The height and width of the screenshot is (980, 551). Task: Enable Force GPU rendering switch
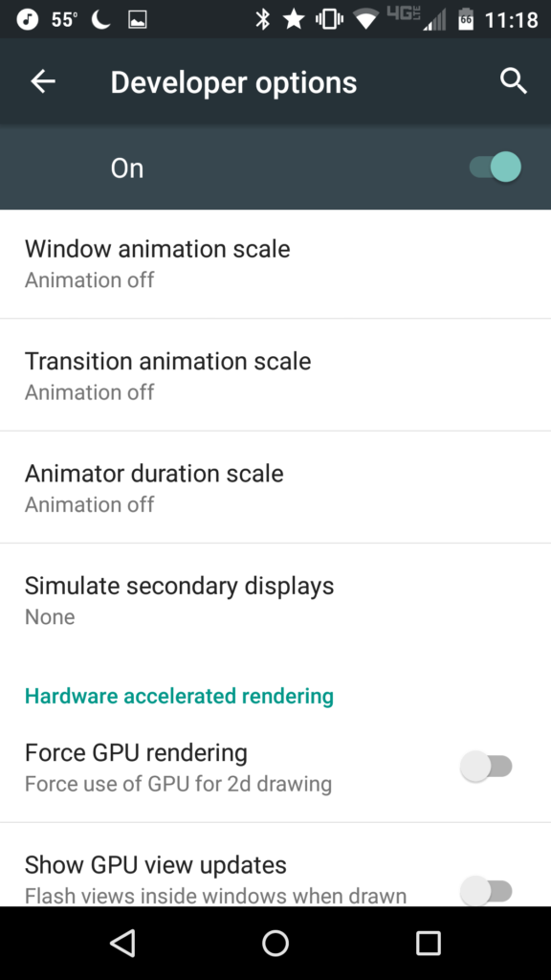487,767
